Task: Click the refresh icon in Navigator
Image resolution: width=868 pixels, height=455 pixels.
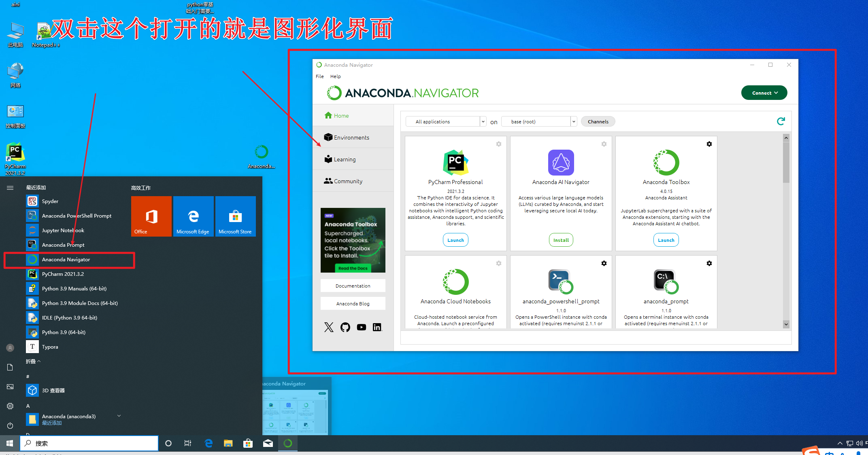Action: 781,121
